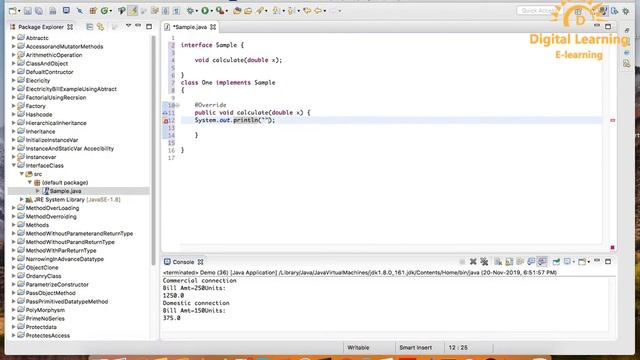This screenshot has height=360, width=640.
Task: Click the Search flashlight toolbar icon
Action: point(260,11)
